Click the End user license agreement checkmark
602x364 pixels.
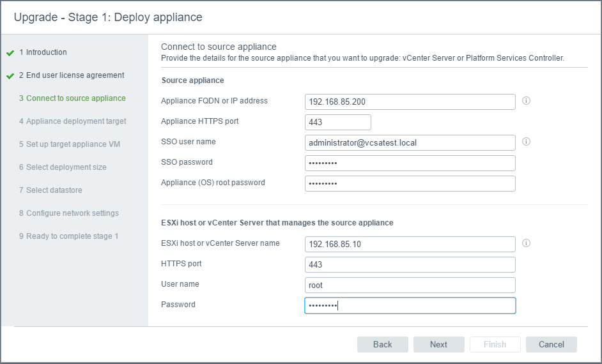pos(10,76)
